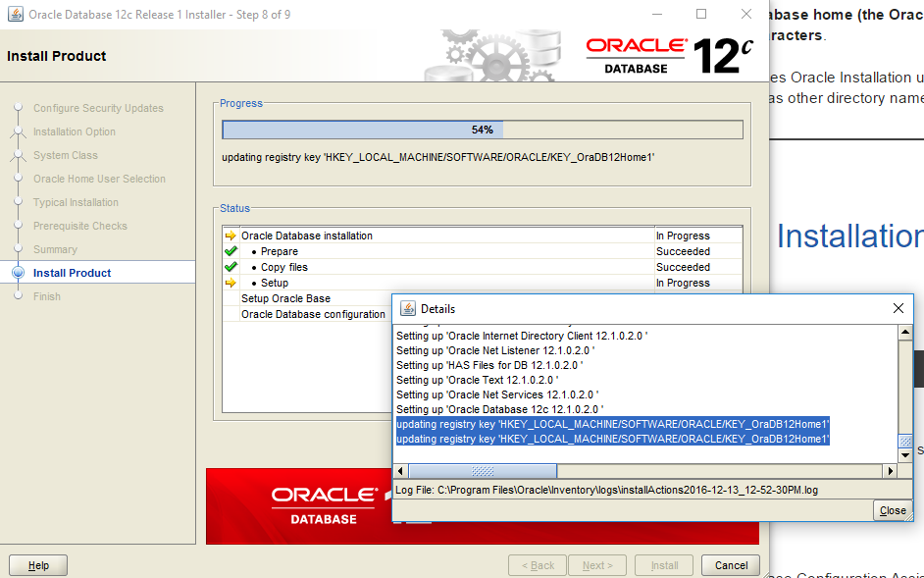Select the Prerequisite Checks step in sidebar
The width and height of the screenshot is (924, 578).
tap(79, 226)
